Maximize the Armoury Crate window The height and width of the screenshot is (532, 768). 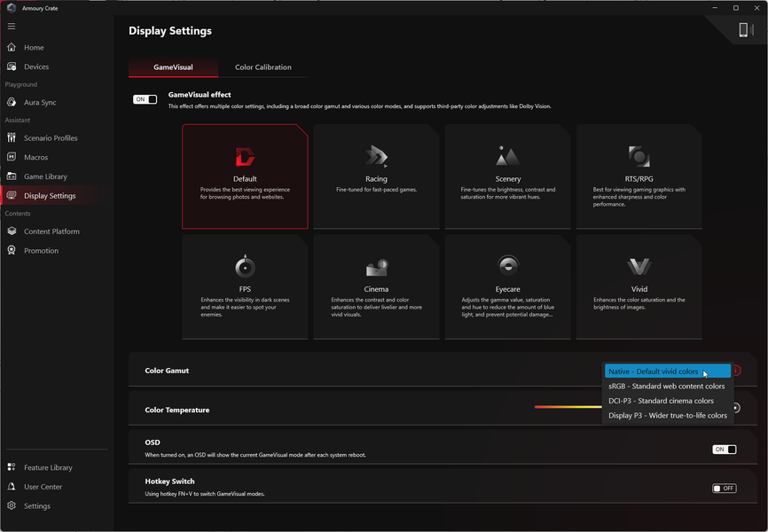(x=736, y=8)
